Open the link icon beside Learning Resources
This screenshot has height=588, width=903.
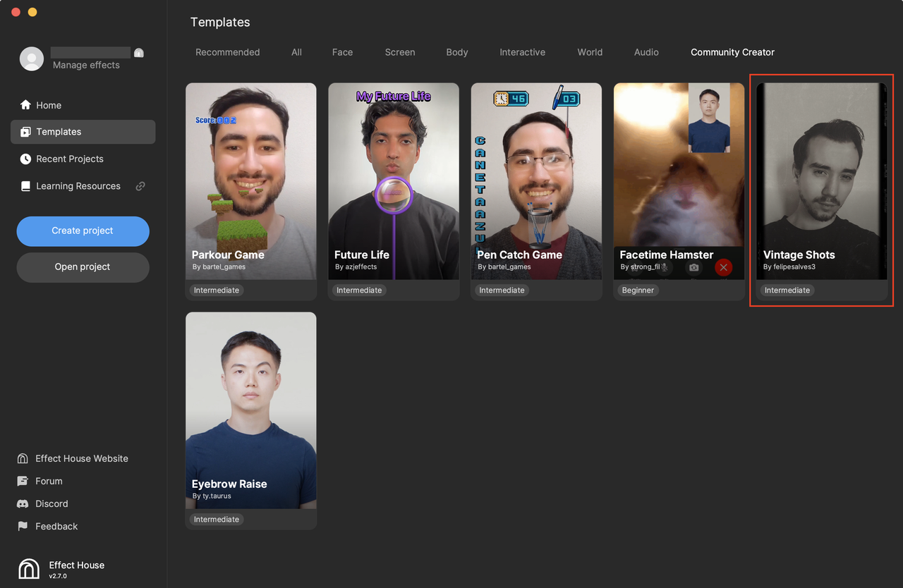pos(140,186)
